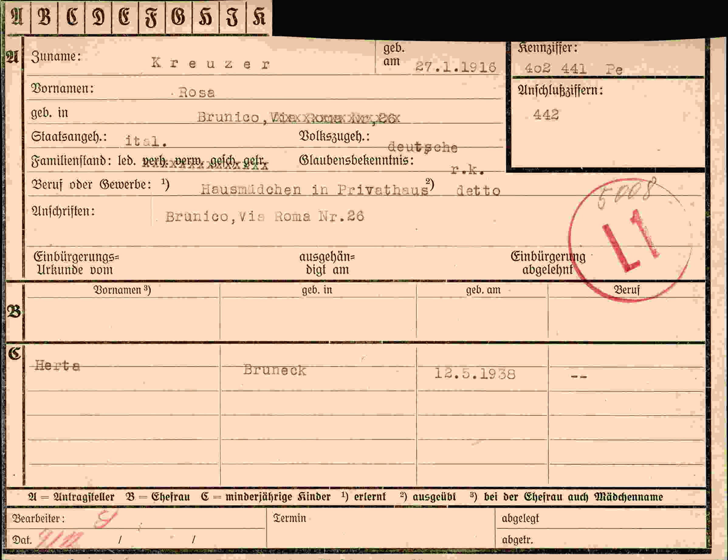Click the nationality value 'ital.'
728x560 pixels.
point(146,141)
